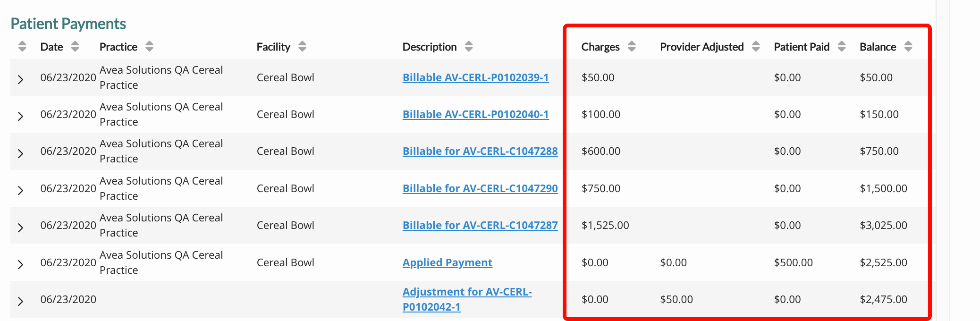
Task: Open Billable for AV-CERL-C1047288 link
Action: (480, 151)
